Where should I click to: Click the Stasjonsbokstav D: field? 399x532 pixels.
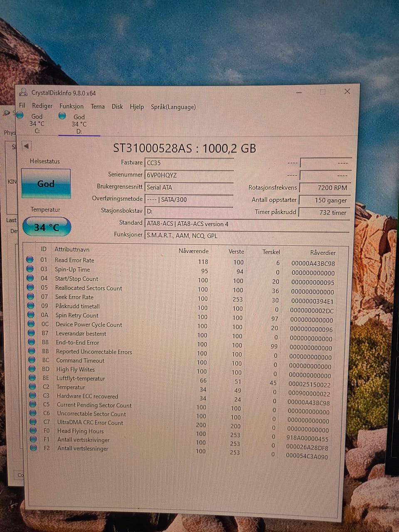click(189, 211)
